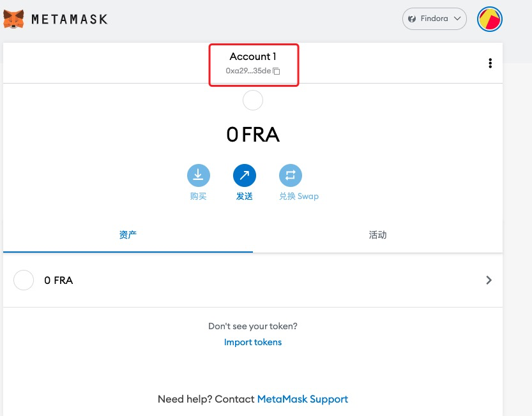Open the account avatar menu

(x=490, y=20)
